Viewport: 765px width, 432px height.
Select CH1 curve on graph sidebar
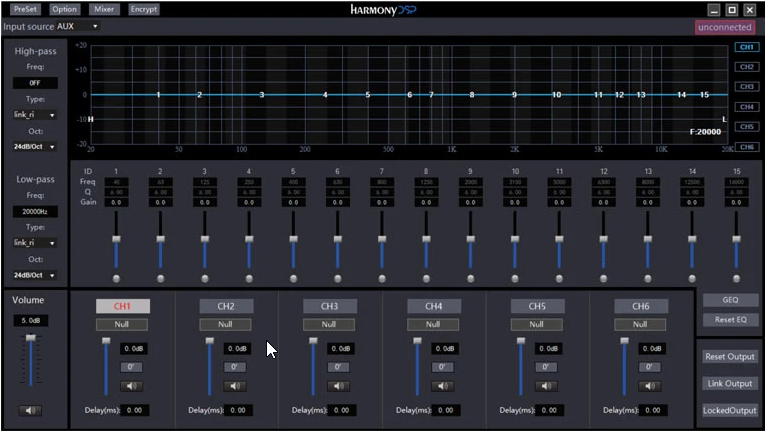[x=746, y=47]
